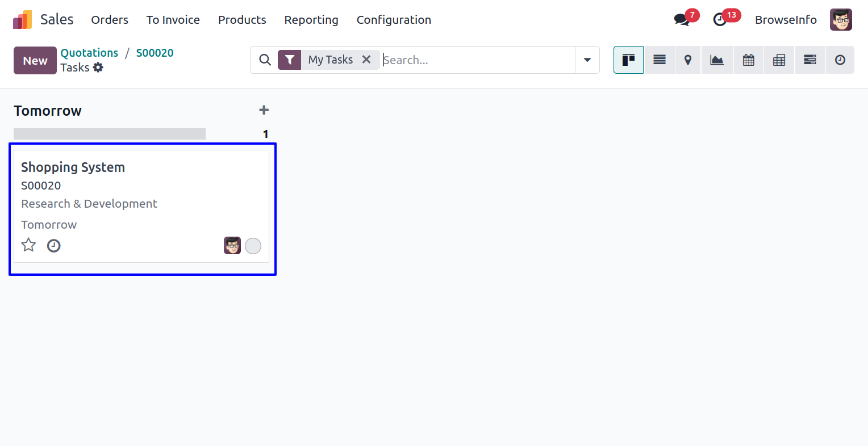This screenshot has height=446, width=868.
Task: Switch to the activity view
Action: [x=840, y=60]
